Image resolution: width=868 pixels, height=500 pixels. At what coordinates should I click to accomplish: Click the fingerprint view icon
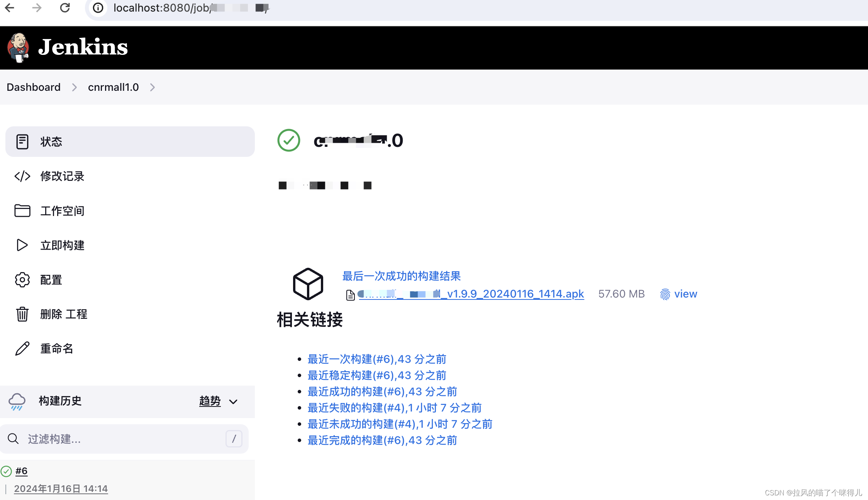(x=665, y=294)
